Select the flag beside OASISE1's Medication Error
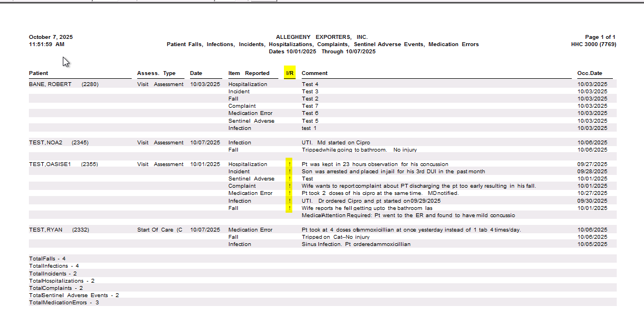The image size is (644, 326). (289, 193)
